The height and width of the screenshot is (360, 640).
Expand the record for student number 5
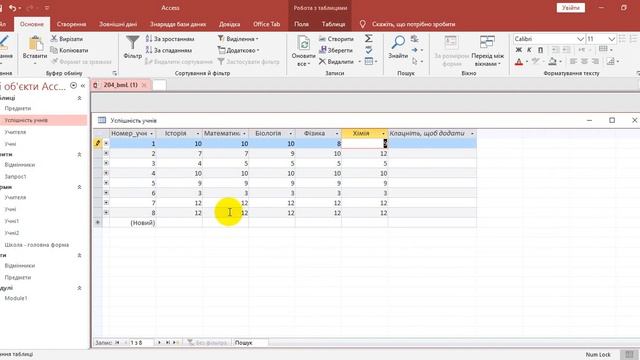pyautogui.click(x=106, y=183)
